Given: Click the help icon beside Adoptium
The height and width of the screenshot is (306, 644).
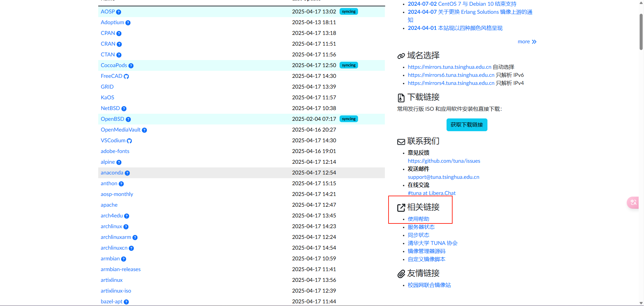Looking at the screenshot, I should [128, 23].
